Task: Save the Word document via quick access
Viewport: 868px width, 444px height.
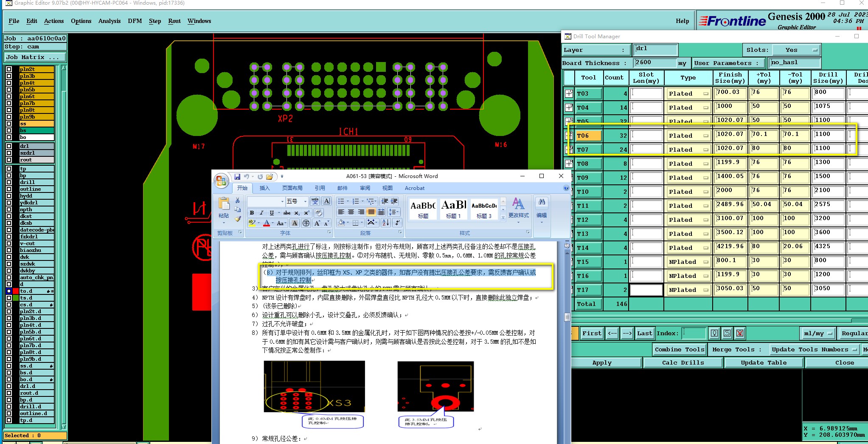Action: coord(237,177)
